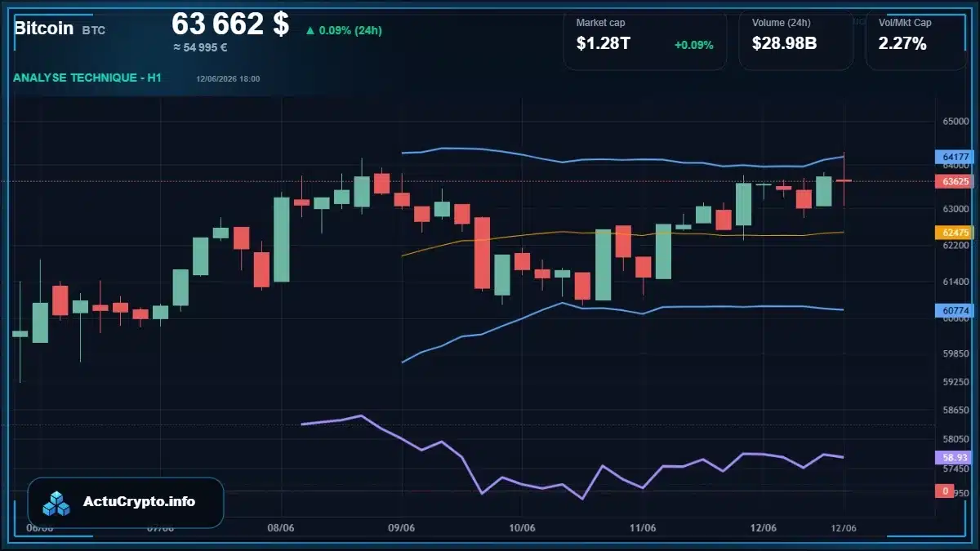Click the $1.28T market cap value

click(x=604, y=44)
